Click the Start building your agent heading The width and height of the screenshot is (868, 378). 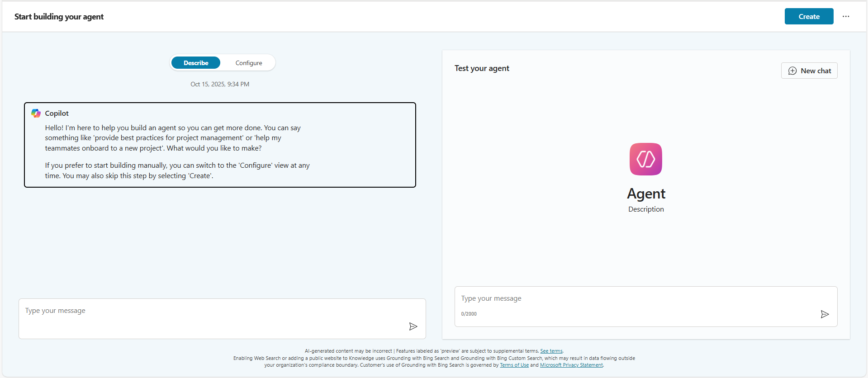[x=59, y=17]
